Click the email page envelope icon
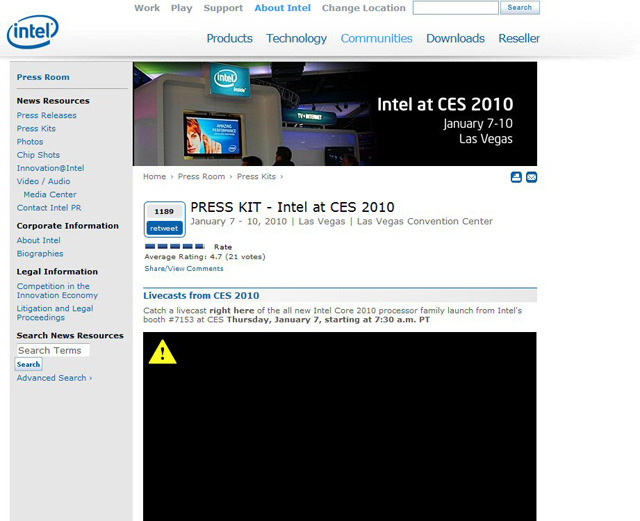This screenshot has width=640, height=521. pyautogui.click(x=531, y=177)
